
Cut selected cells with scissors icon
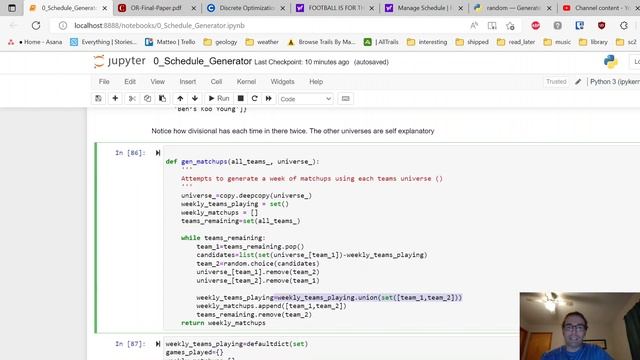(132, 98)
